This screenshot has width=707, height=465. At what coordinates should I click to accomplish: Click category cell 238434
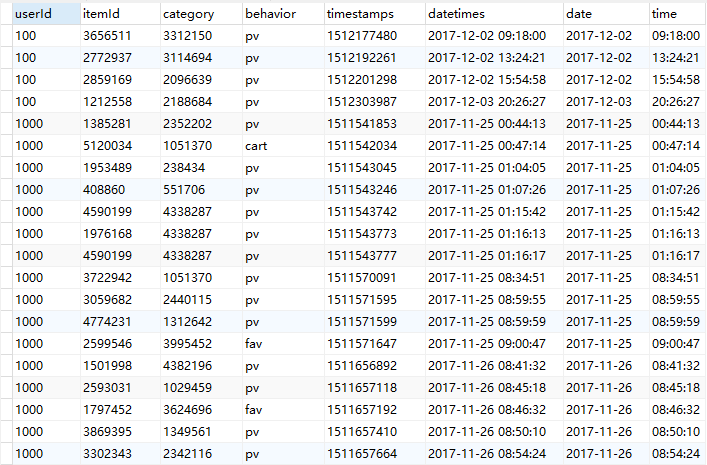[x=201, y=168]
